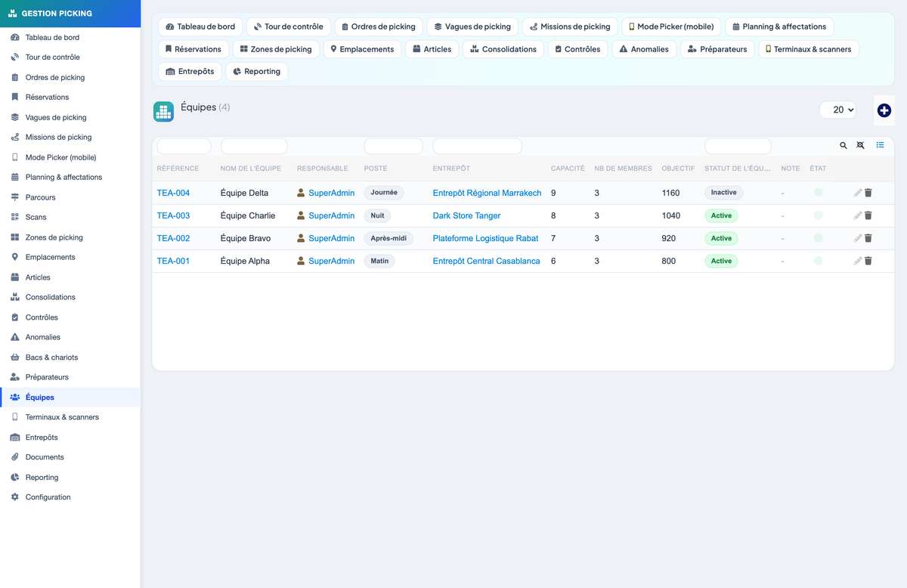Screen dimensions: 907x588
Task: Click the blue plus add-team icon
Action: coord(884,110)
